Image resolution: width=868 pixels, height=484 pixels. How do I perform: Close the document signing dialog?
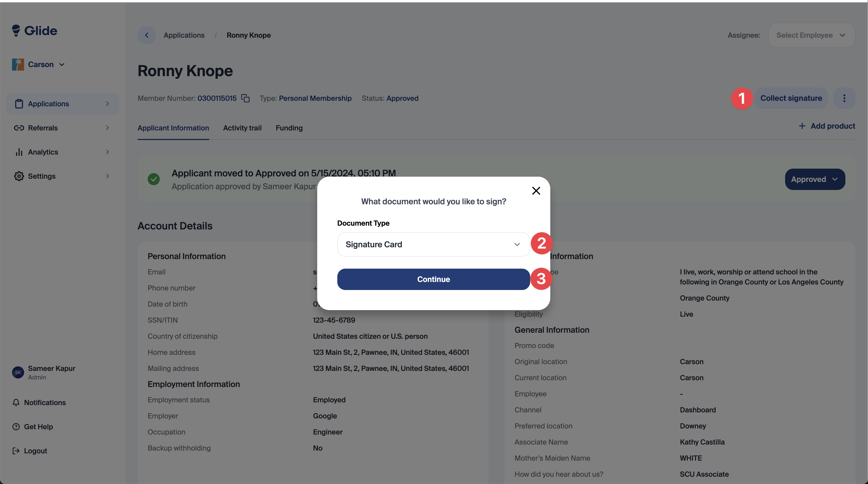(x=536, y=191)
